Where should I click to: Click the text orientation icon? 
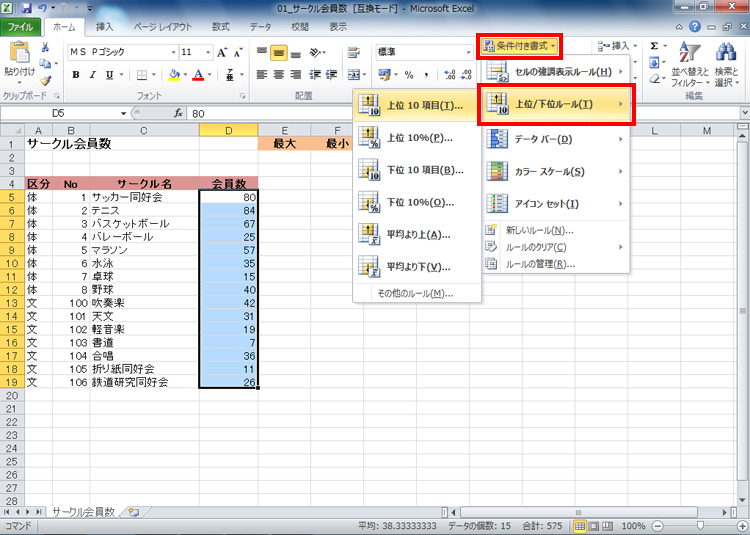pyautogui.click(x=316, y=52)
